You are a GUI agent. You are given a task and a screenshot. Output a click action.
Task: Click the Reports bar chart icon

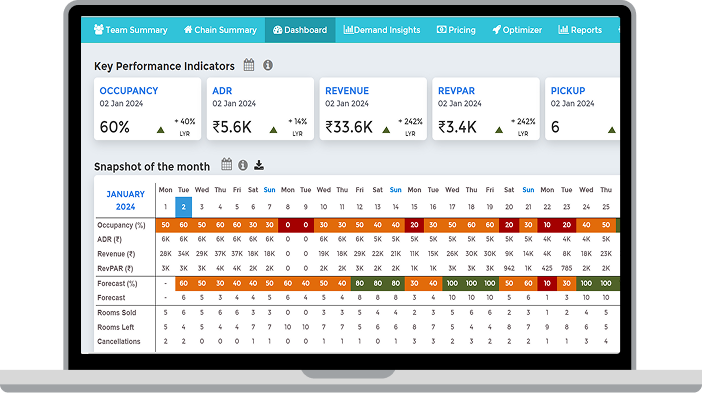click(563, 30)
